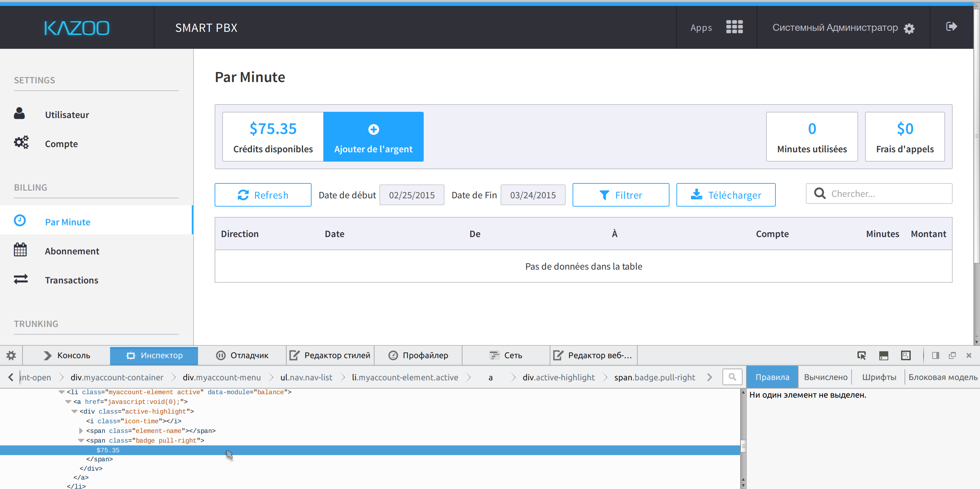The height and width of the screenshot is (489, 980).
Task: Click Ajouter de l'argent button
Action: [373, 136]
